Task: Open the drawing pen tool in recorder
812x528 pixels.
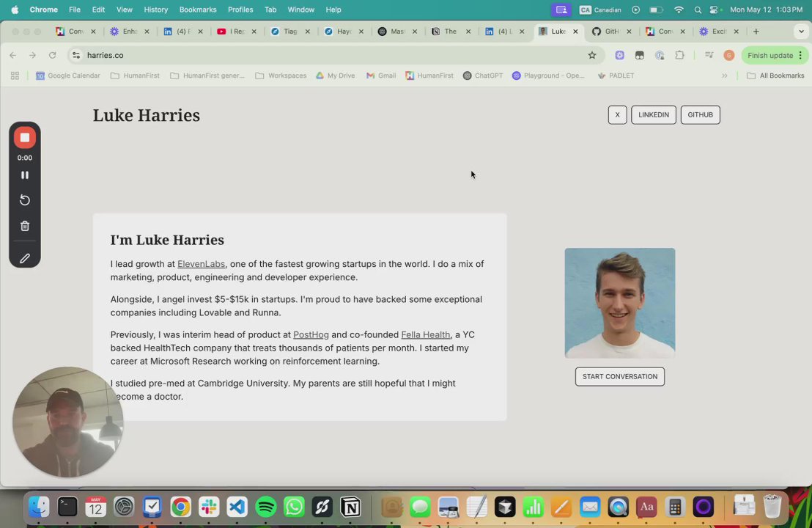Action: tap(24, 258)
